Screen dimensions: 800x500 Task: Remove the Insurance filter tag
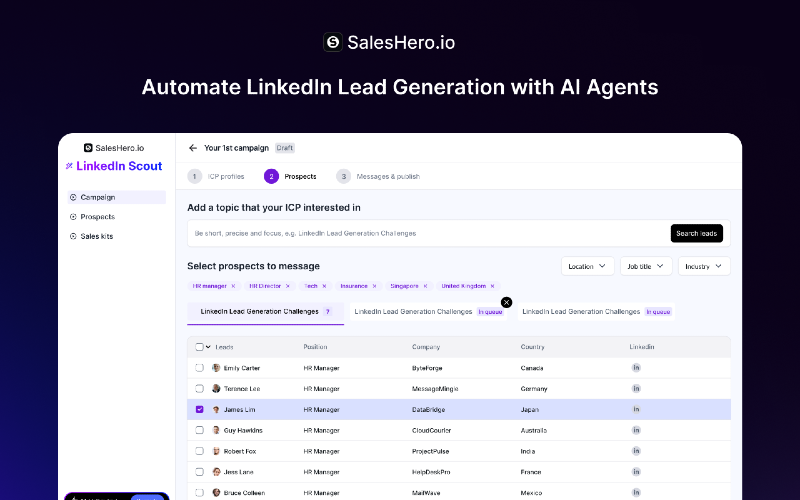(x=374, y=286)
